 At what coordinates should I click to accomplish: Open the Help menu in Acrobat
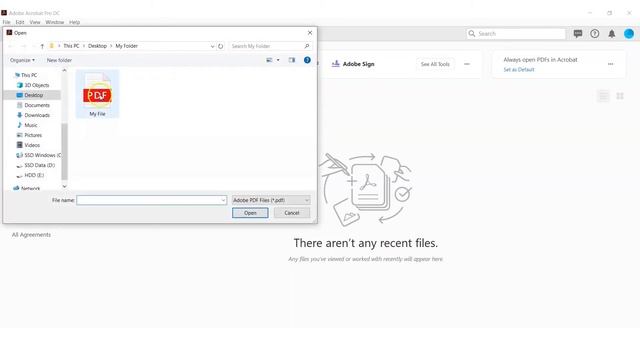click(x=74, y=22)
